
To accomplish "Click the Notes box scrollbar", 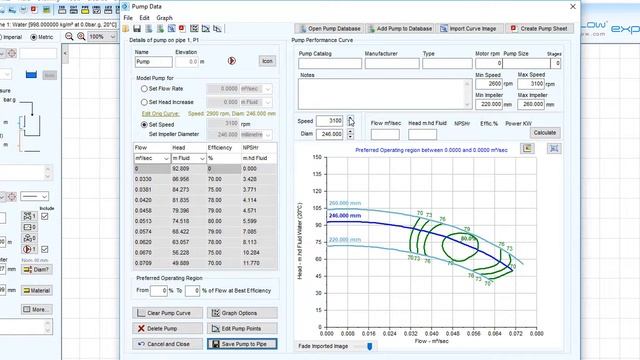I will 467,94.
